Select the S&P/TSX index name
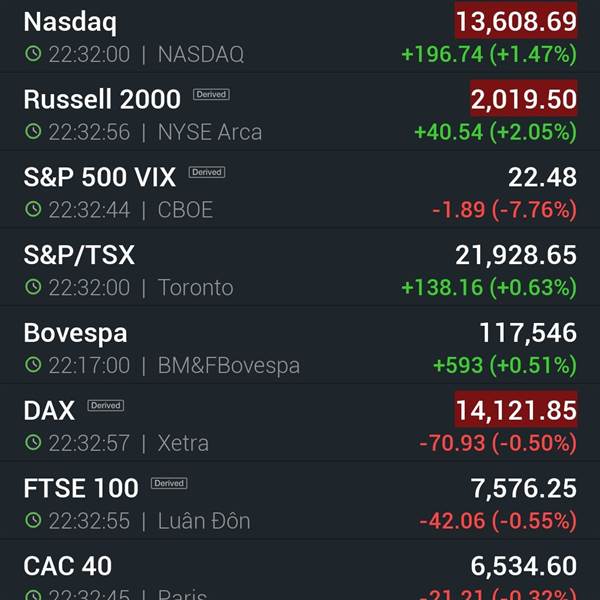Image resolution: width=600 pixels, height=600 pixels. point(79,255)
